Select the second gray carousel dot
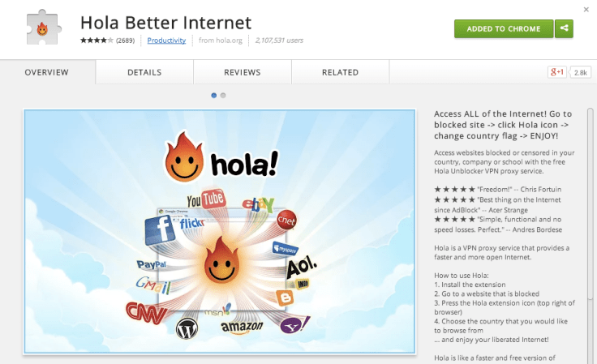Viewport: 597px width, 364px height. pos(223,96)
